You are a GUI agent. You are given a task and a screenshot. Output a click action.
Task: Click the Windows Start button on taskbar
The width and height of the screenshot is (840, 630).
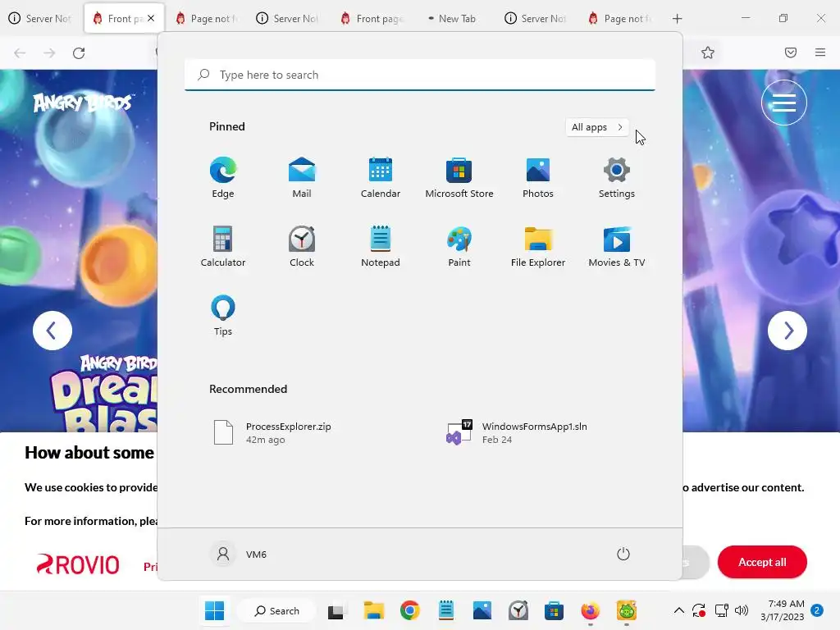(215, 610)
